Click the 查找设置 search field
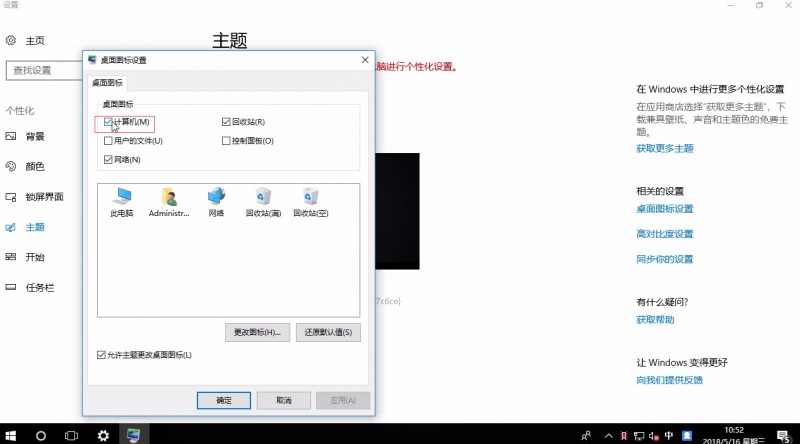This screenshot has height=444, width=800. 44,70
